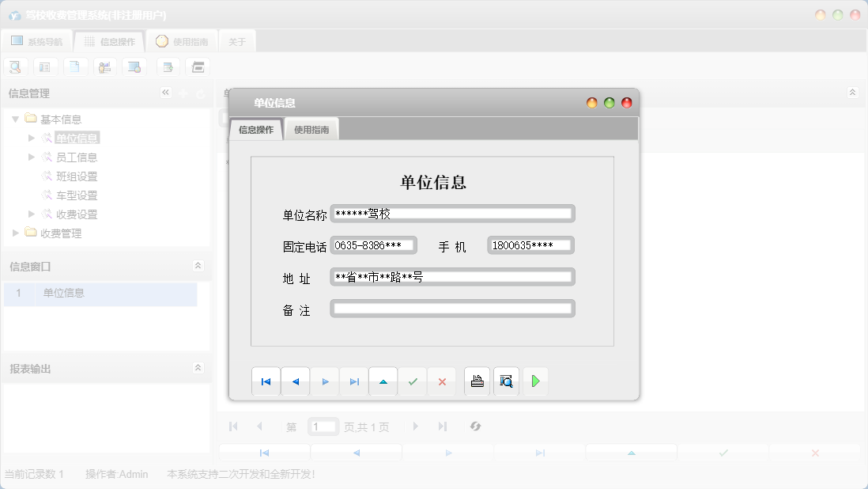Switch to 使用指南 tab in dialog

click(311, 130)
